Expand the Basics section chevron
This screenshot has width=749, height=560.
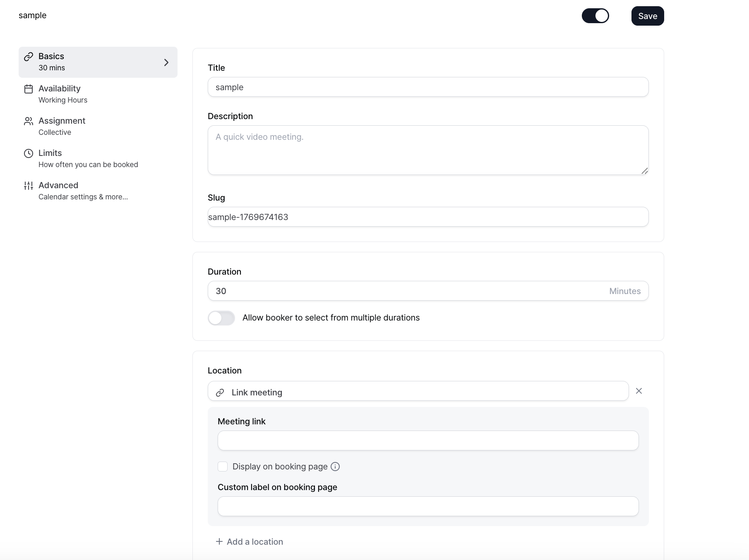pyautogui.click(x=166, y=62)
